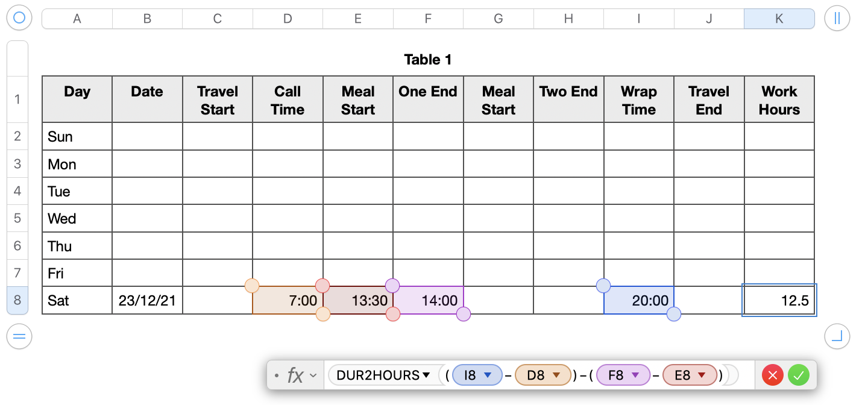
Task: Open the D8 reference dropdown arrow
Action: [556, 375]
